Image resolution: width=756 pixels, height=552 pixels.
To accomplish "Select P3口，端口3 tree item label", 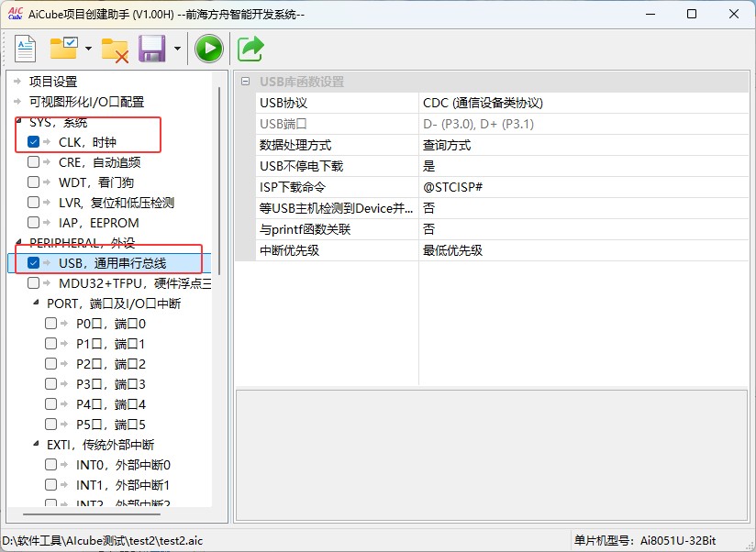I will click(111, 384).
